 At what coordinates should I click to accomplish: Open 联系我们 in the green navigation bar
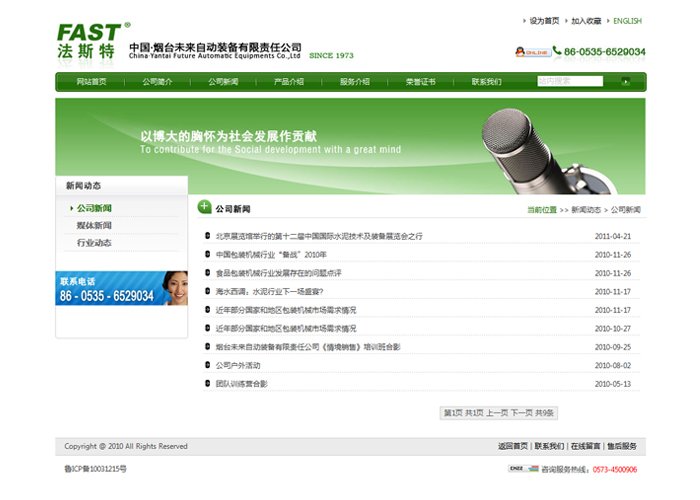tap(487, 82)
